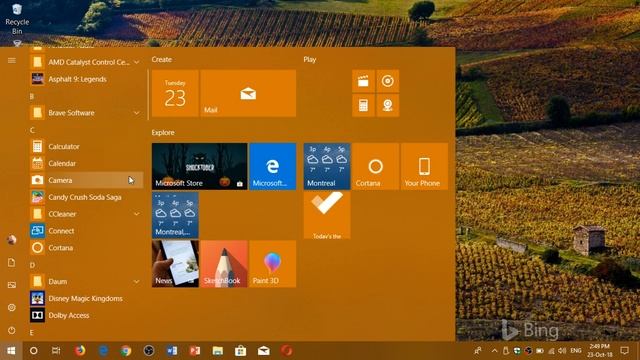Click the Create tile group header
Viewport: 640px width, 360px height.
tap(162, 60)
